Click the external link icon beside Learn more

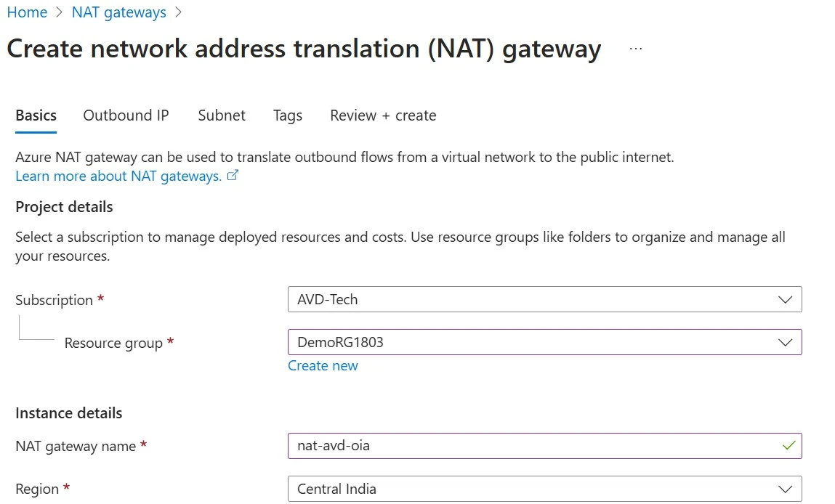[x=233, y=176]
